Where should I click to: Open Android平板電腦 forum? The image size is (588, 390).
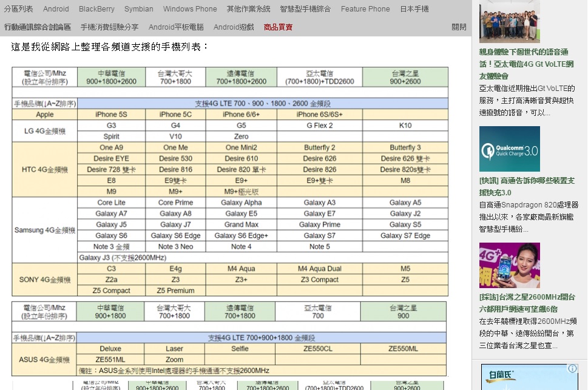(x=176, y=27)
